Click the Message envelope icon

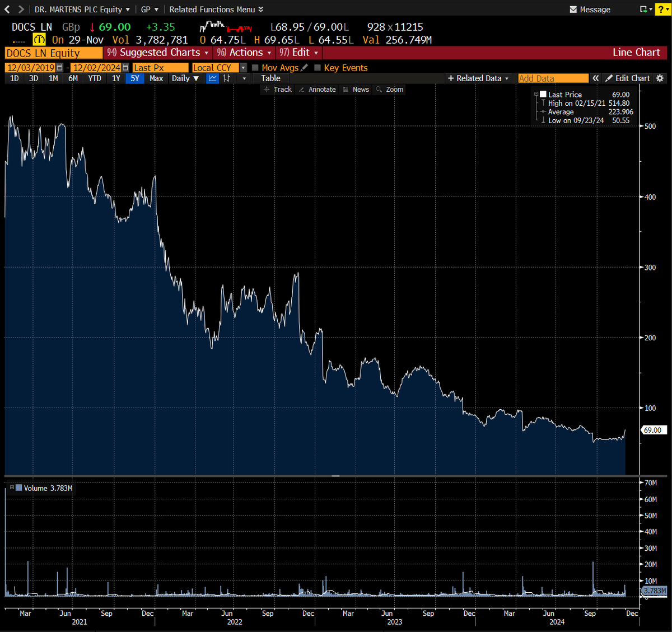point(573,9)
